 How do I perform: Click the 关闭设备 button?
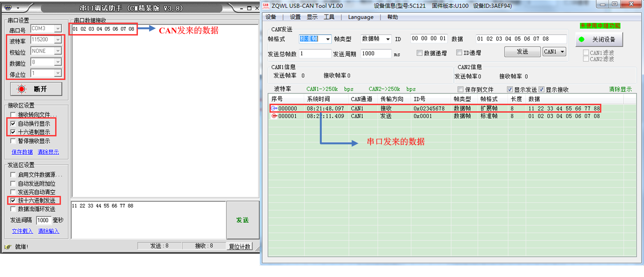(599, 39)
